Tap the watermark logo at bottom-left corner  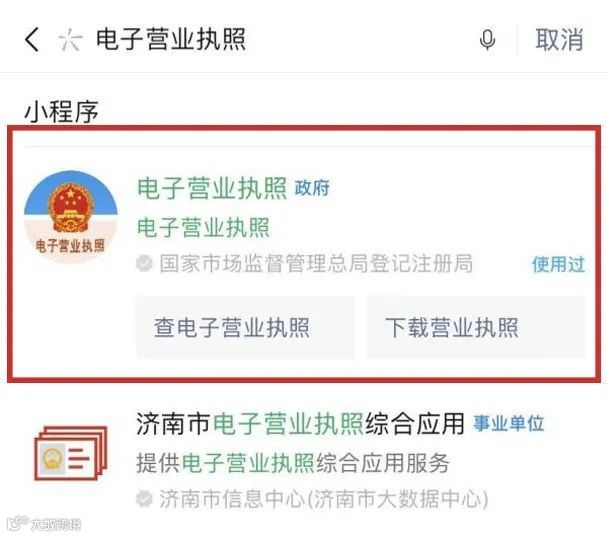click(43, 524)
